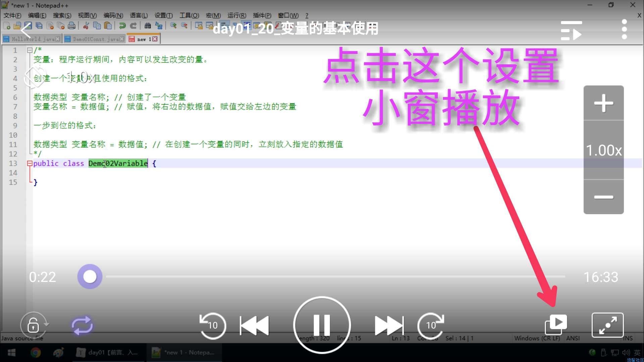Open the 宏(M) menu
The width and height of the screenshot is (644, 362).
click(x=213, y=15)
